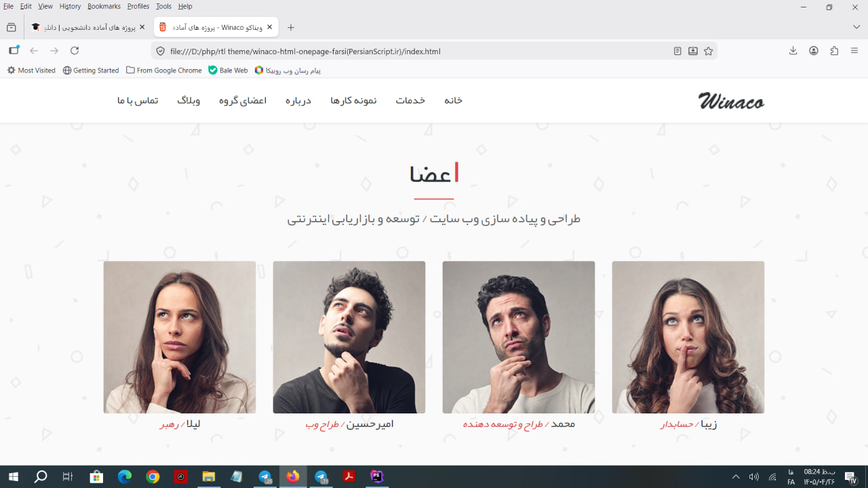The width and height of the screenshot is (868, 488).
Task: Open the Firefox hamburger application menu
Action: click(x=854, y=51)
